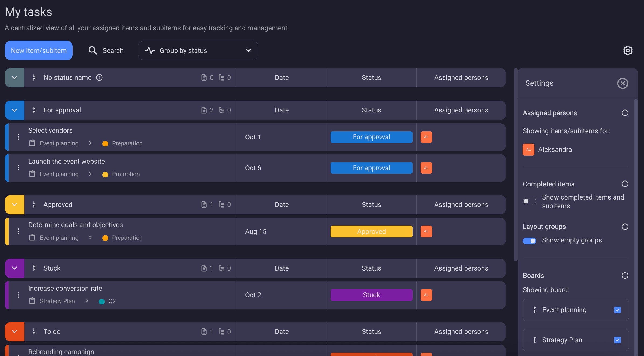Image resolution: width=644 pixels, height=356 pixels.
Task: Uncheck Strategy Plan board checkbox
Action: point(617,340)
